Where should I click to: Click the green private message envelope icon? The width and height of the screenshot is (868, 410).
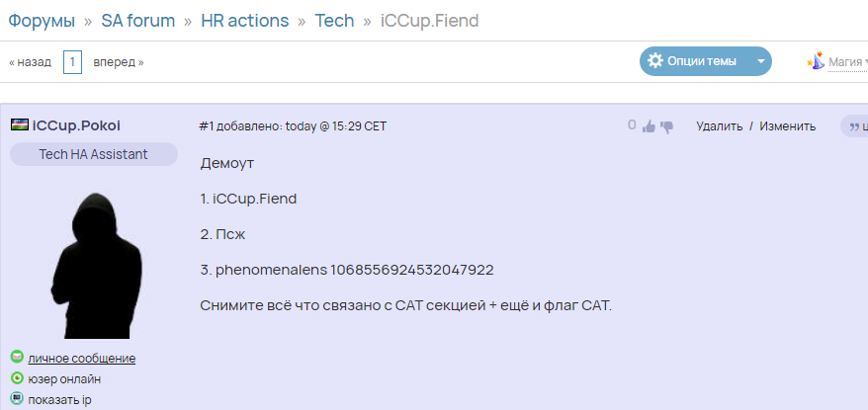tap(17, 357)
